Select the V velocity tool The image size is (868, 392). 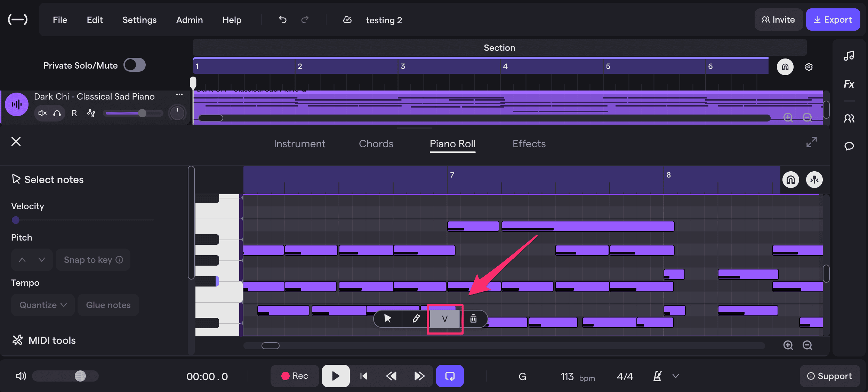445,319
